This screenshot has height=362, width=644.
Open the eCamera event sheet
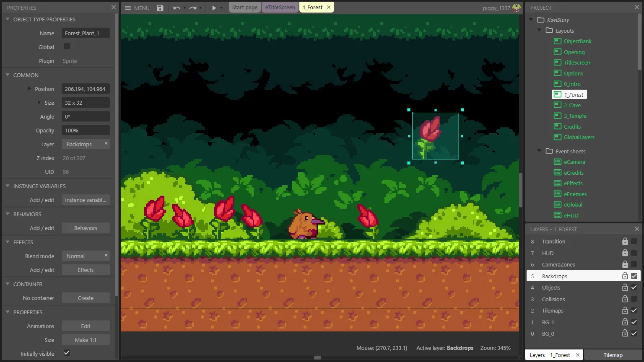574,162
